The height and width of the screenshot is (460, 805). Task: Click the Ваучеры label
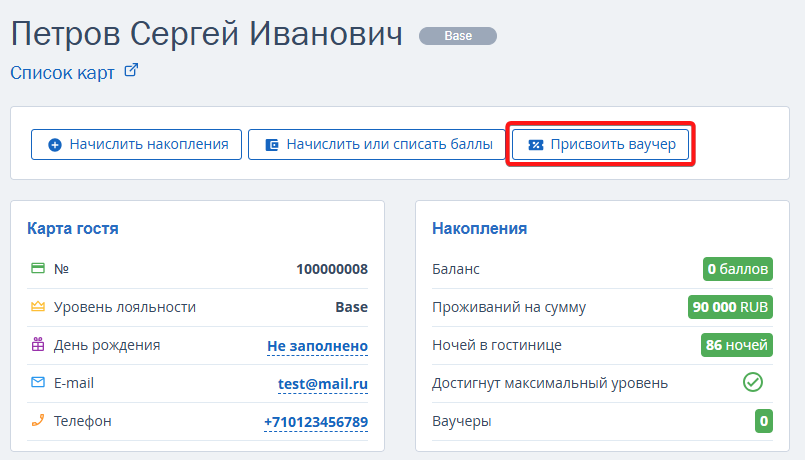[x=462, y=421]
